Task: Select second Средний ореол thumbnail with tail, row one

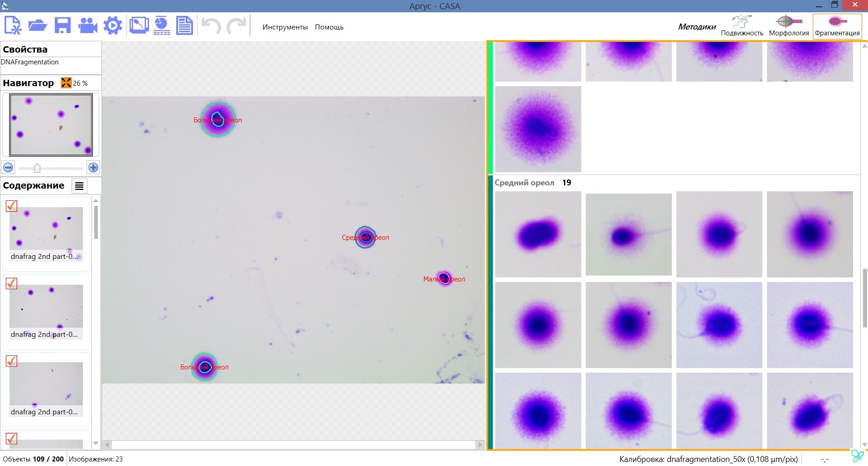Action: 628,234
